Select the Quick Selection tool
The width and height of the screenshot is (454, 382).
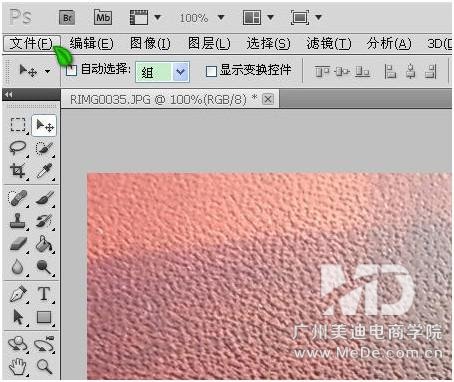tap(44, 148)
